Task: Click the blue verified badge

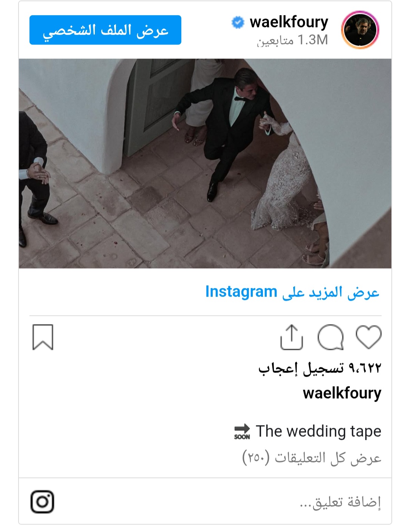Action: coord(238,23)
